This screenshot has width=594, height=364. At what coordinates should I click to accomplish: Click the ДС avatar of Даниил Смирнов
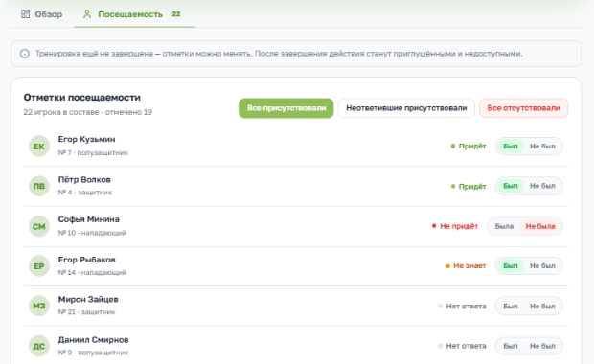tap(39, 346)
